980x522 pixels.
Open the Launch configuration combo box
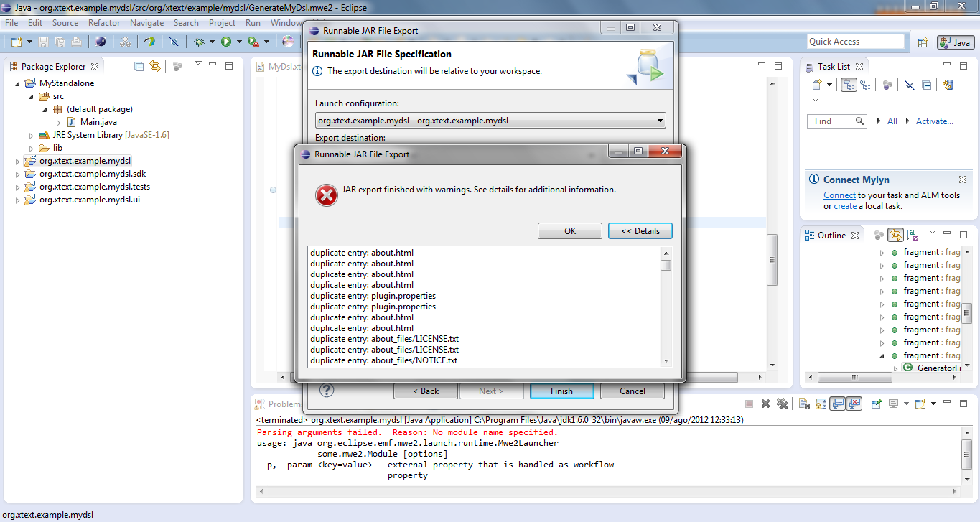click(x=490, y=121)
